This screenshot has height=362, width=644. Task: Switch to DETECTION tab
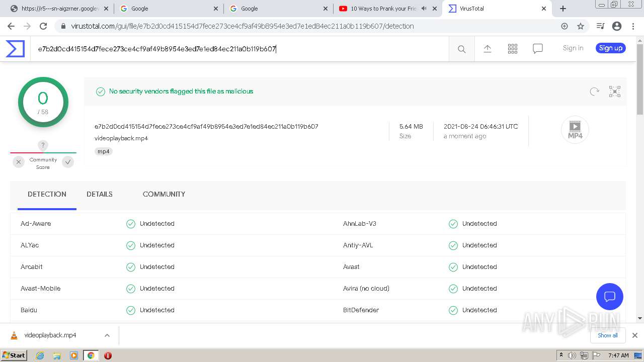tap(47, 194)
